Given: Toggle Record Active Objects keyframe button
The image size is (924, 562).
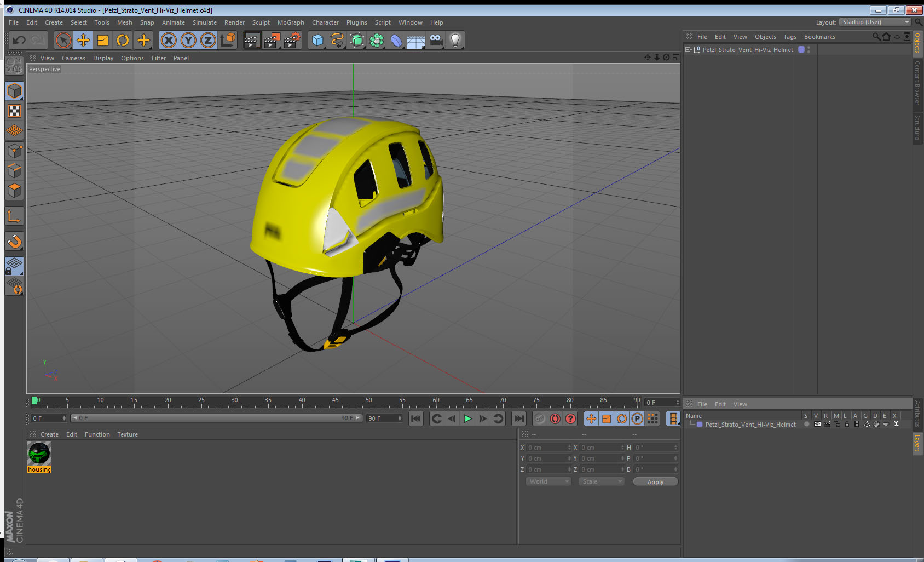Looking at the screenshot, I should pos(540,418).
